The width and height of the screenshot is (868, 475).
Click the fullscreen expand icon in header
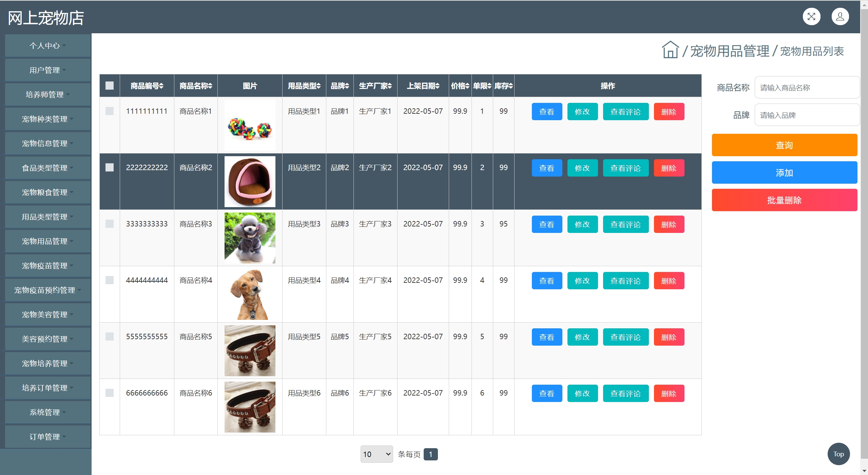[811, 17]
